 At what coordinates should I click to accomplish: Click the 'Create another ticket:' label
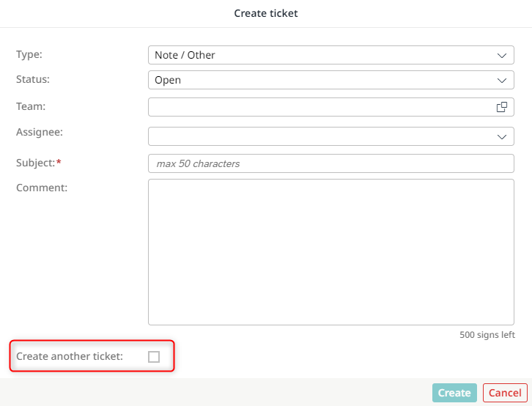[70, 356]
